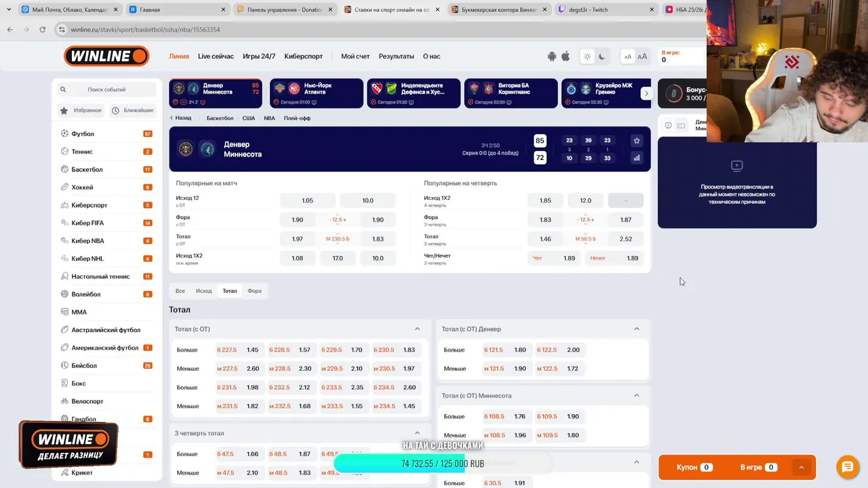The image size is (868, 488).
Task: Expand the Купон bet slip arrow
Action: pos(801,467)
